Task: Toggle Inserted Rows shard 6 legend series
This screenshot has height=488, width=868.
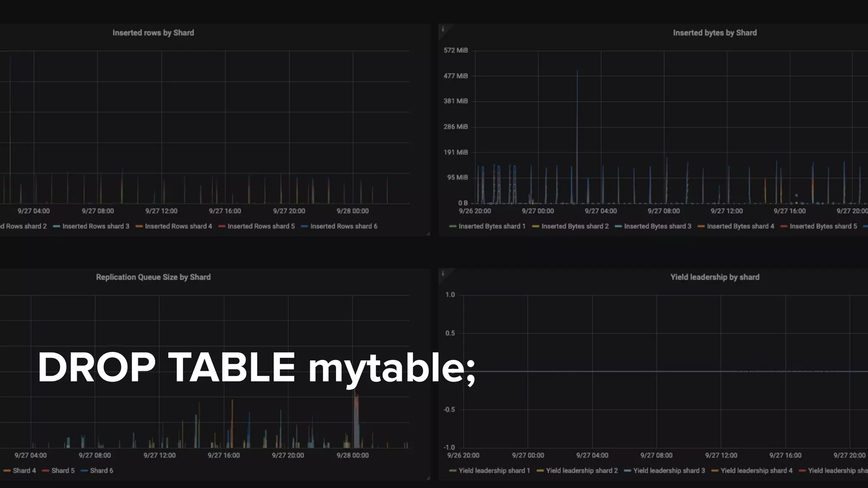Action: coord(344,226)
